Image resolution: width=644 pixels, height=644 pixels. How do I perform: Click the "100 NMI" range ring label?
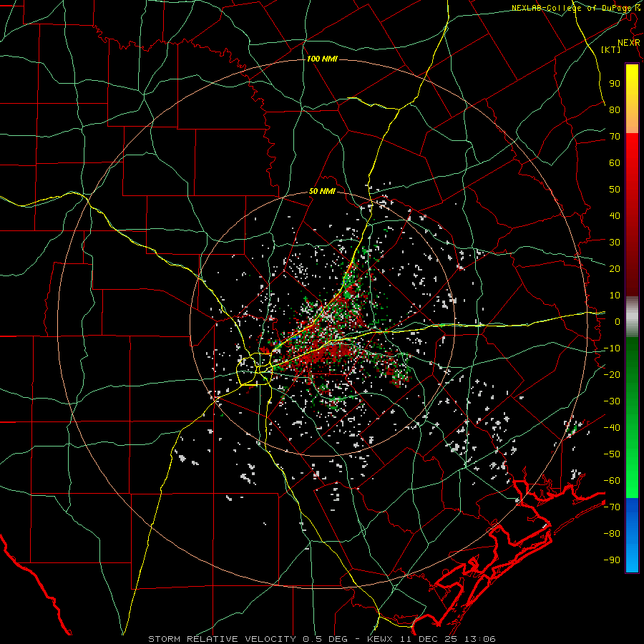[x=322, y=59]
